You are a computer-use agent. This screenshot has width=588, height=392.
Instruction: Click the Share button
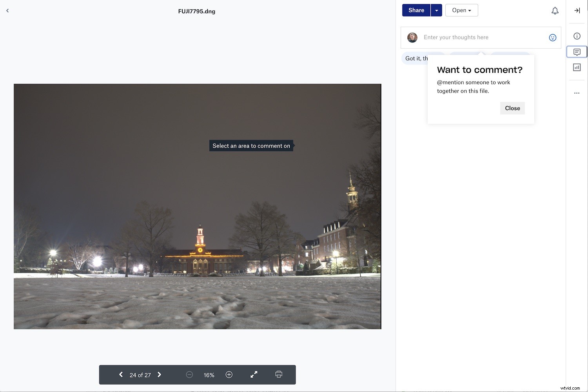pyautogui.click(x=416, y=10)
